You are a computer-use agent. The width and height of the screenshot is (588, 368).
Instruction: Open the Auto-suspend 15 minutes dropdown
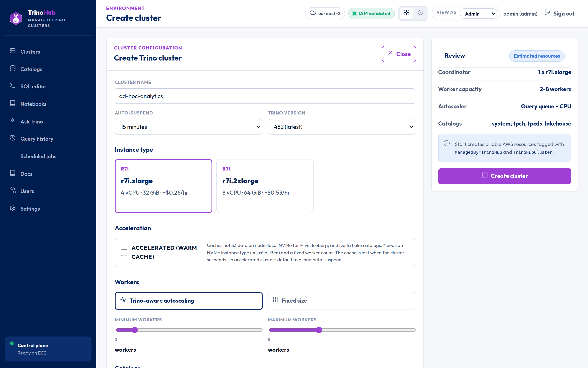click(x=188, y=127)
